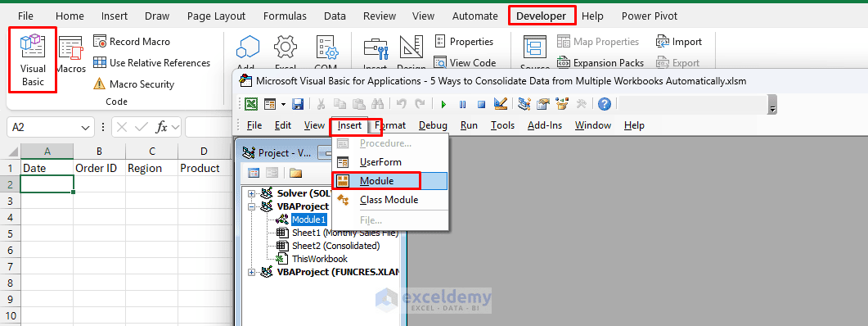Collapse the VBAProject node
This screenshot has width=868, height=326.
point(251,206)
